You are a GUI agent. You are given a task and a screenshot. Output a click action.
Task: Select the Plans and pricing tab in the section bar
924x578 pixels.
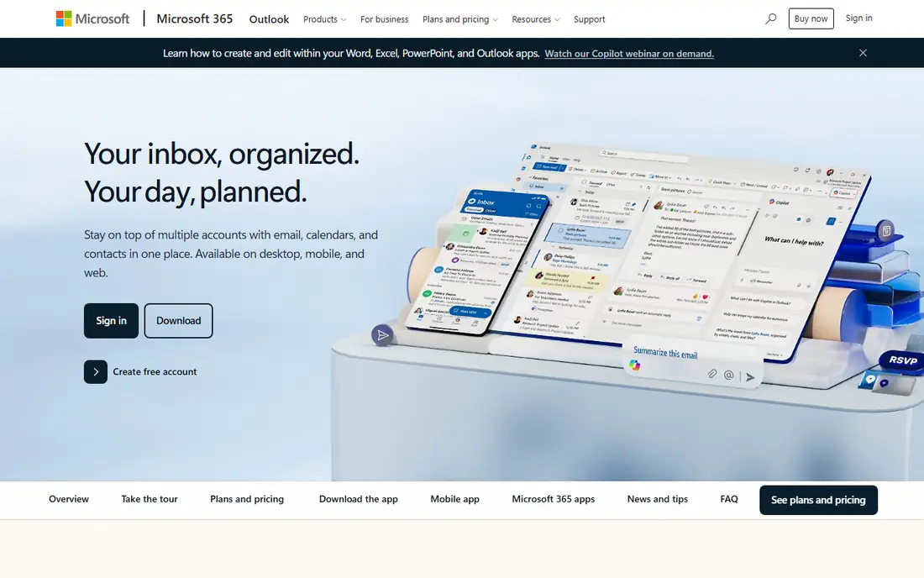pyautogui.click(x=247, y=499)
